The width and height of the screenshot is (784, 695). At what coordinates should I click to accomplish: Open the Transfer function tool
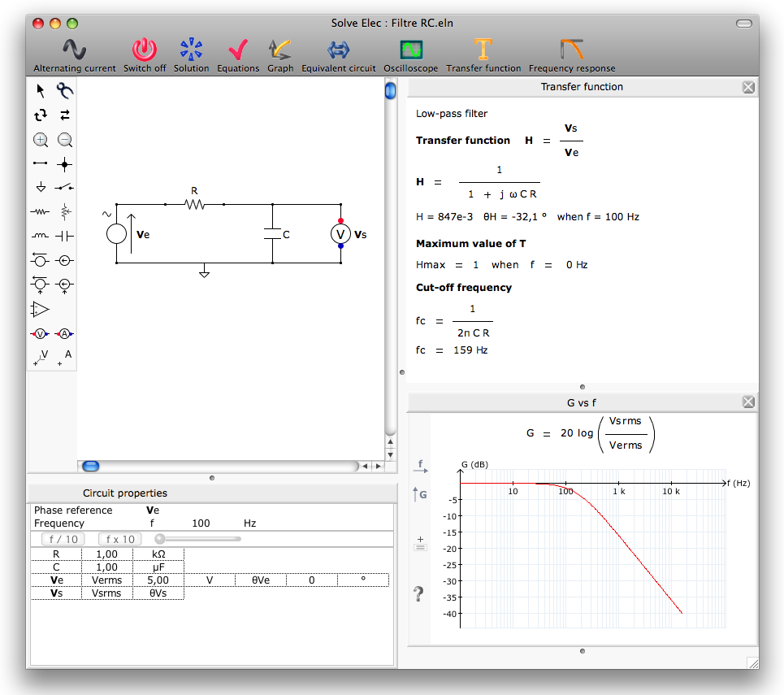pos(483,50)
